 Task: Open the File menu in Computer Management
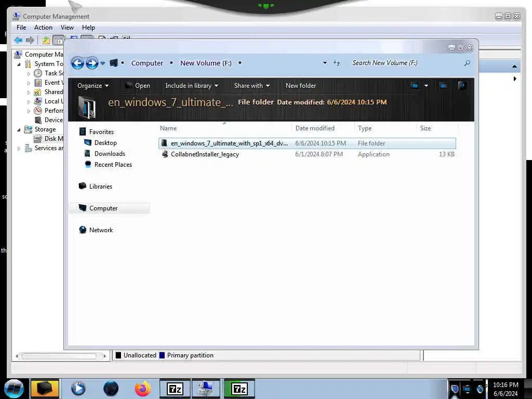click(21, 28)
